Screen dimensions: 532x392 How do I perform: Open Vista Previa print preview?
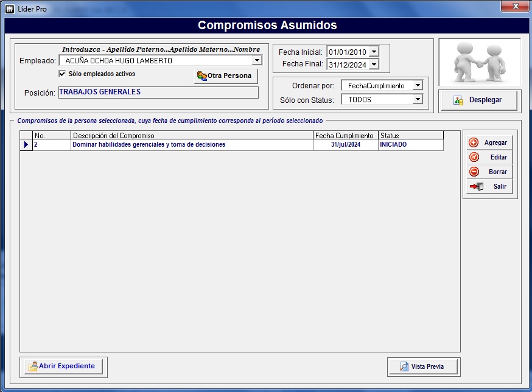(422, 366)
